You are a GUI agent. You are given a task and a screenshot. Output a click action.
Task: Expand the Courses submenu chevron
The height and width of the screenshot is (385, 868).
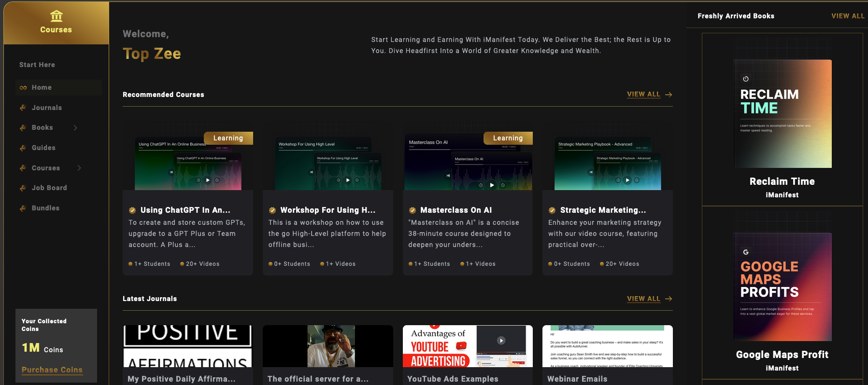pyautogui.click(x=79, y=168)
